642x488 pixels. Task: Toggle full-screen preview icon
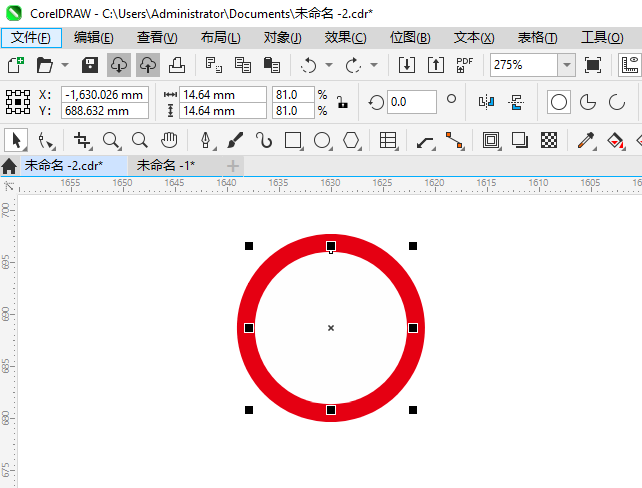(x=593, y=65)
